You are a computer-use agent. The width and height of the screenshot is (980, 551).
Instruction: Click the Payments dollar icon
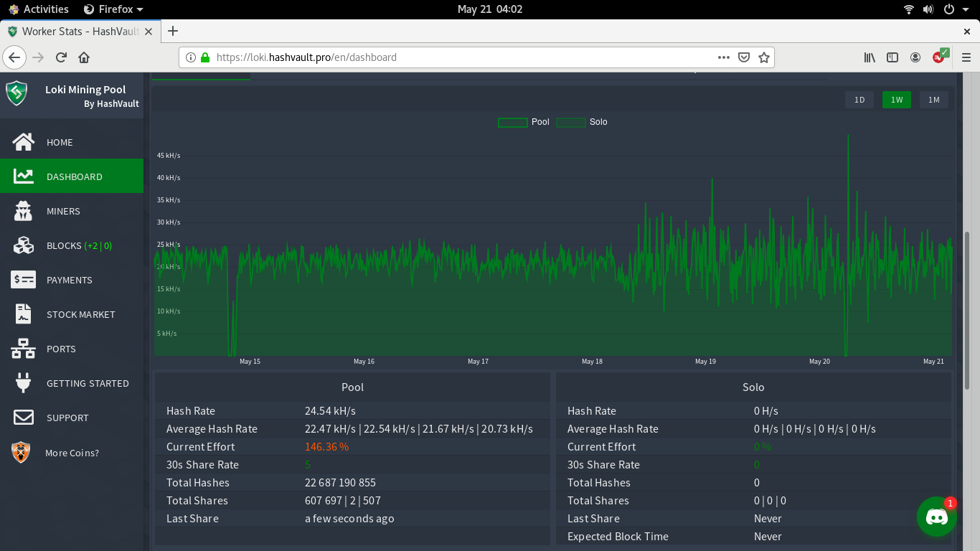[x=24, y=280]
